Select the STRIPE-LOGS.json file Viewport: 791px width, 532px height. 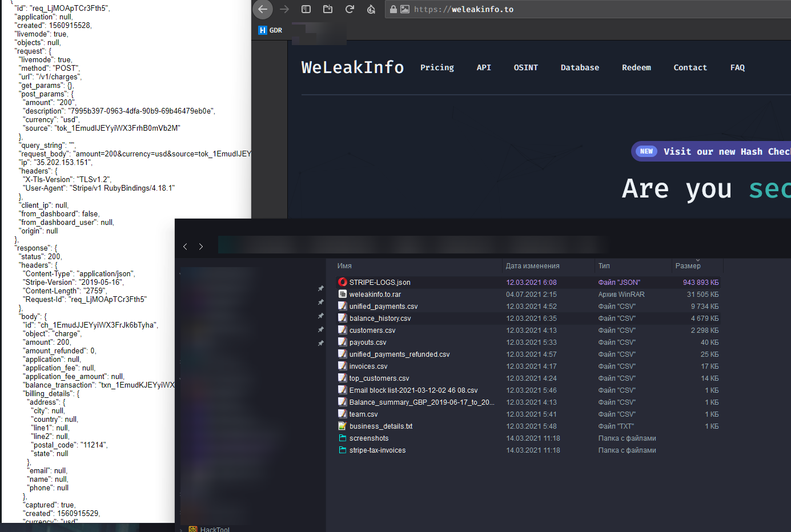[x=379, y=283]
